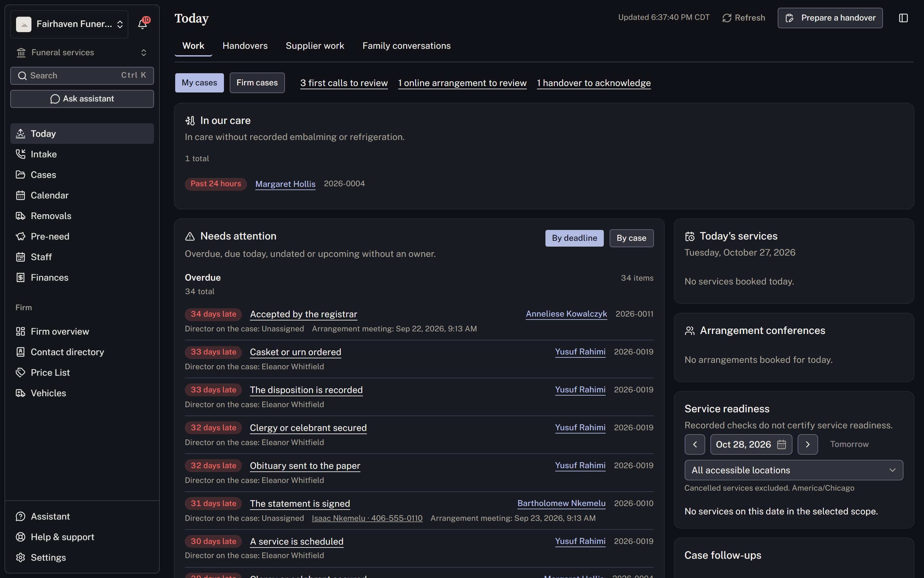Switch to the Work tab
This screenshot has height=578, width=924.
tap(193, 46)
